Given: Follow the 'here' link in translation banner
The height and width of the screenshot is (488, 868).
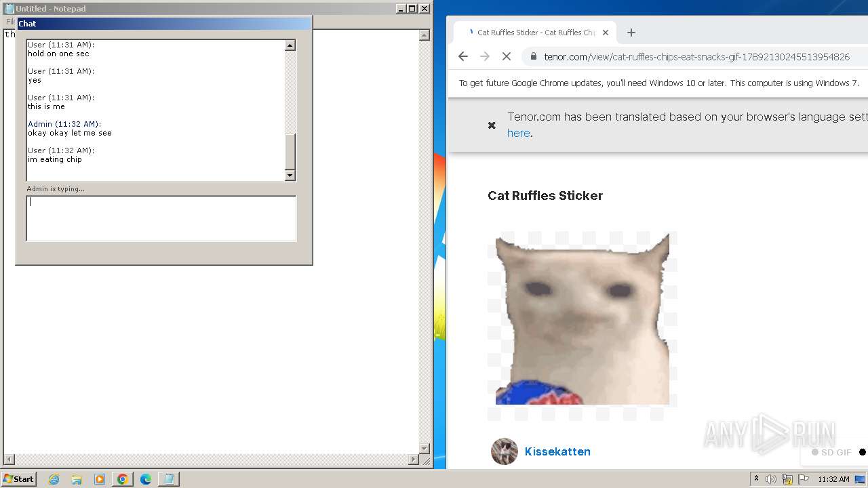Looking at the screenshot, I should coord(519,134).
